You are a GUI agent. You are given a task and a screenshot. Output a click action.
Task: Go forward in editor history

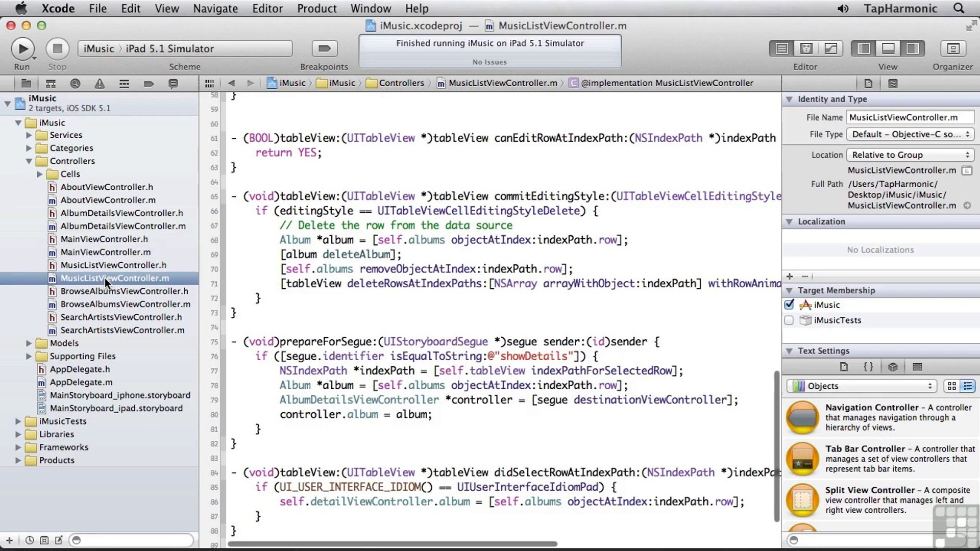pyautogui.click(x=250, y=83)
